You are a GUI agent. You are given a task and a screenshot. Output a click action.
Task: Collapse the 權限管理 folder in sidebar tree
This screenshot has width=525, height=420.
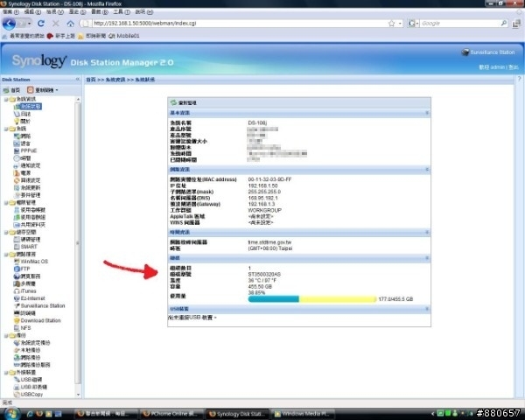click(6, 202)
